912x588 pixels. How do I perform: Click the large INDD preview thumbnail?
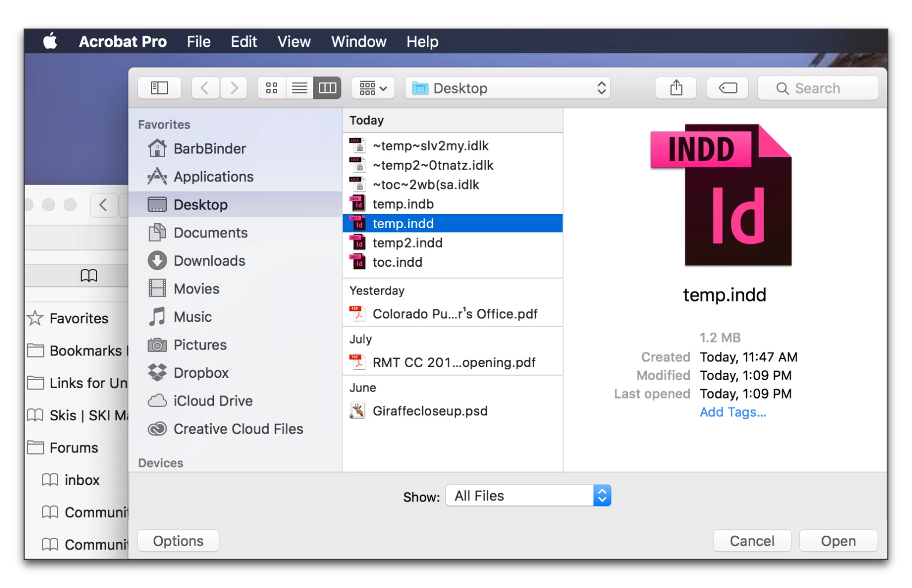pos(721,195)
